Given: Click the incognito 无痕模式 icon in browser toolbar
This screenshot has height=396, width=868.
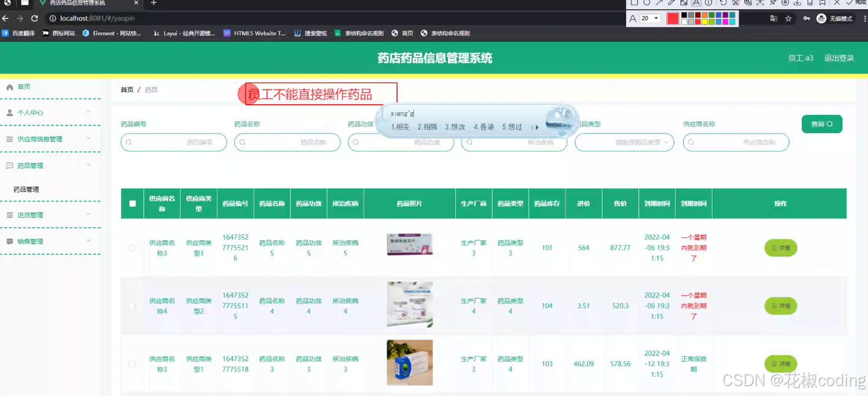Looking at the screenshot, I should coord(821,18).
